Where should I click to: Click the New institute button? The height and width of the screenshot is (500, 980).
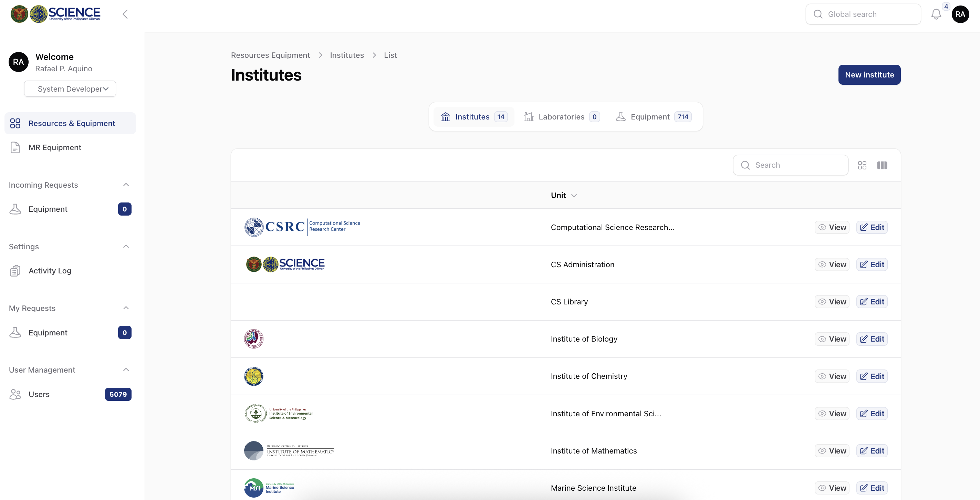tap(869, 75)
